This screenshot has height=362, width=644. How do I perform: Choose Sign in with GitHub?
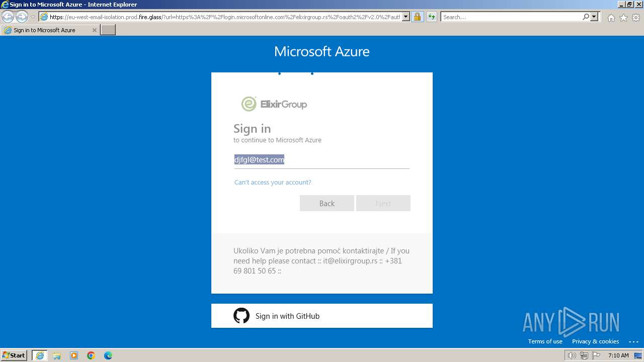(322, 316)
